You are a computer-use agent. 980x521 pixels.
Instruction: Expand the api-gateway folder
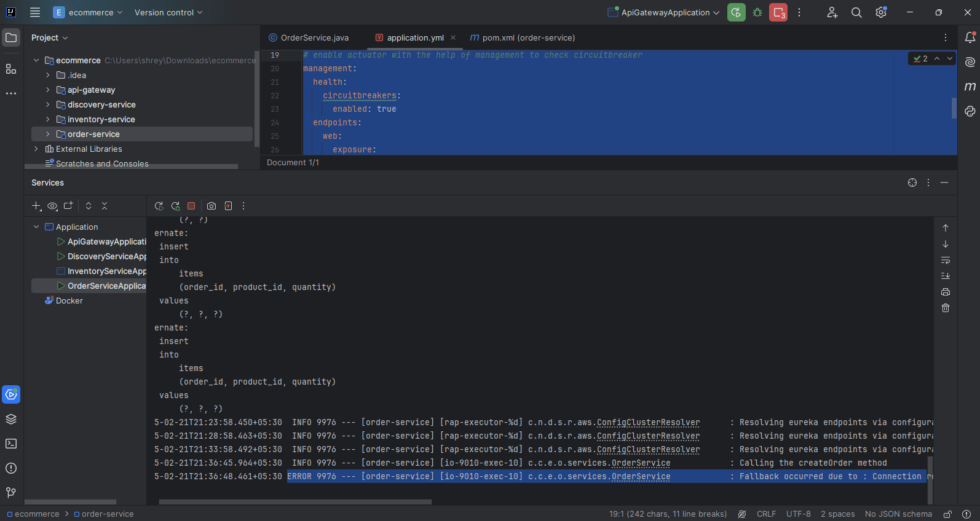(x=47, y=90)
